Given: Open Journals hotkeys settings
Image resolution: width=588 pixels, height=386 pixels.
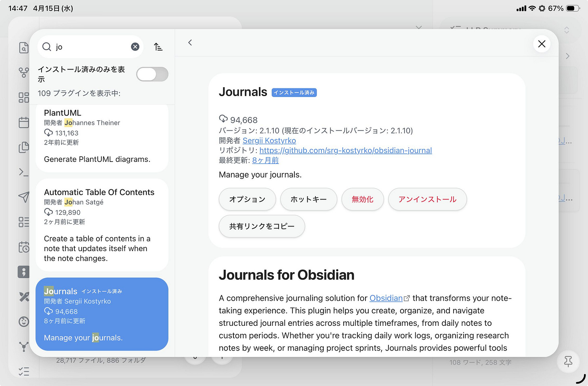Looking at the screenshot, I should 309,199.
